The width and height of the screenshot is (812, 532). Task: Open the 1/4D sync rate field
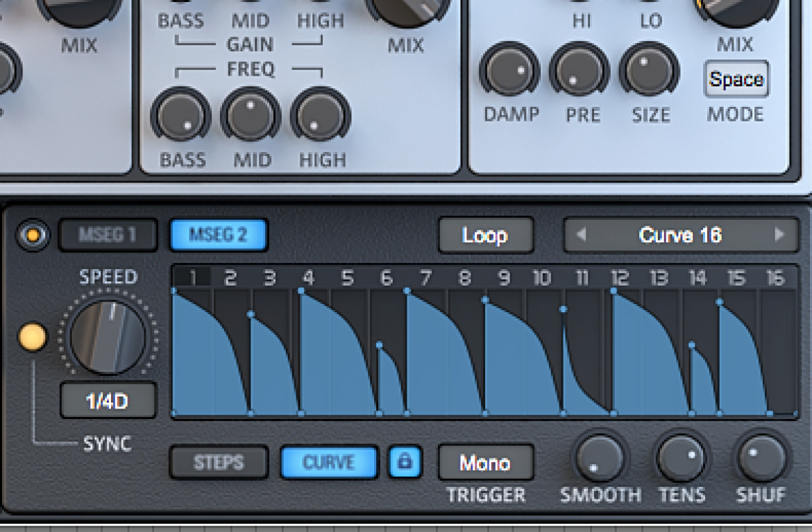[108, 401]
